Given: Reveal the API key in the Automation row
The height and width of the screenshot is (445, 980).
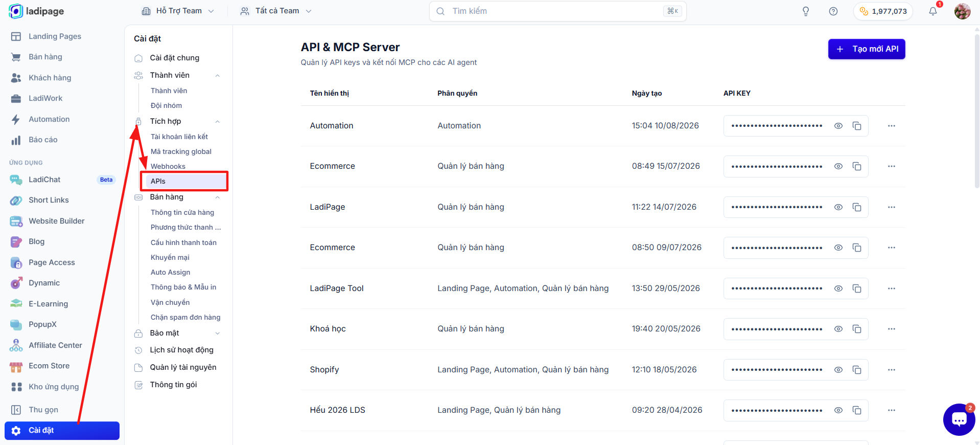Looking at the screenshot, I should pos(838,126).
